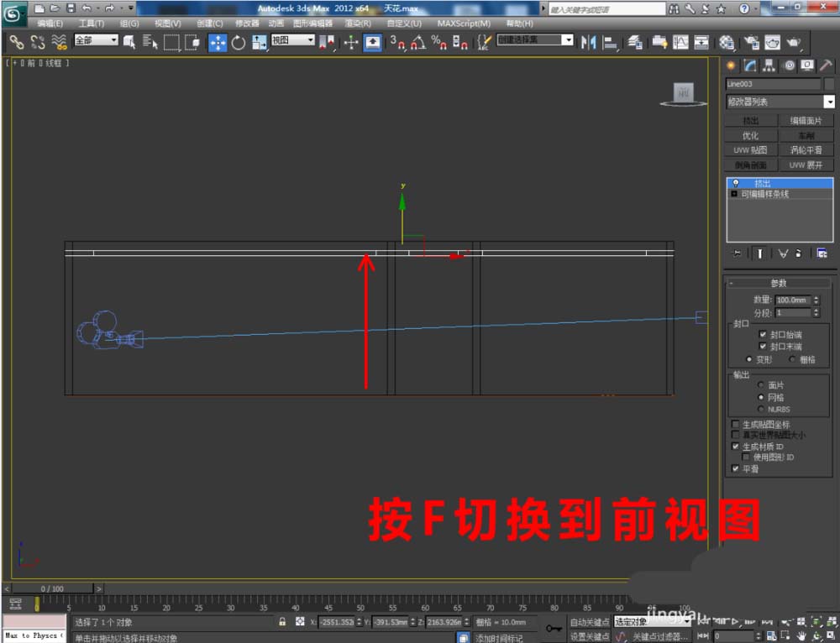Screen dimensions: 840x643
Task: Switch to the Create panel icon
Action: 731,65
